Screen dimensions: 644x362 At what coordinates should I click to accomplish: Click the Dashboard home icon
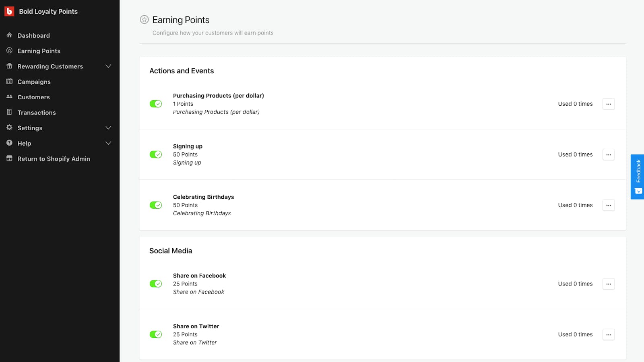coord(9,35)
